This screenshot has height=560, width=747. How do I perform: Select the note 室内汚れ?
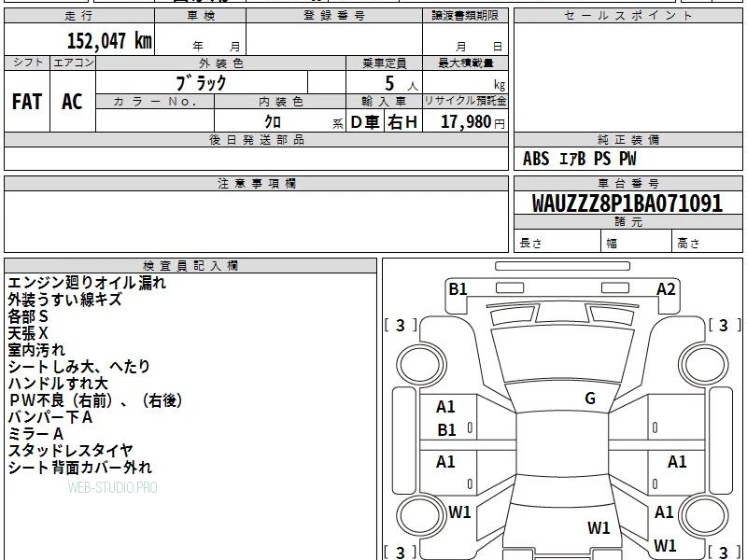pos(36,349)
